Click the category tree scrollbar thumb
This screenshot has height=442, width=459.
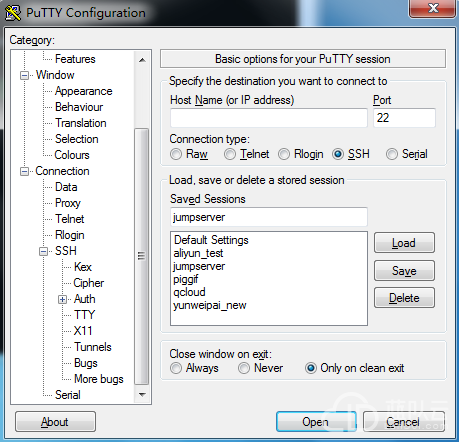coord(142,256)
